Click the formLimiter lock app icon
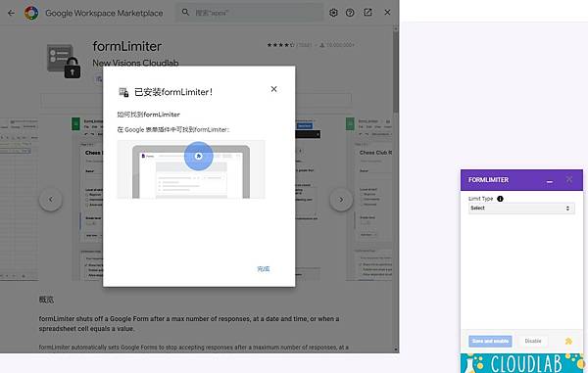The image size is (588, 373). click(x=64, y=61)
